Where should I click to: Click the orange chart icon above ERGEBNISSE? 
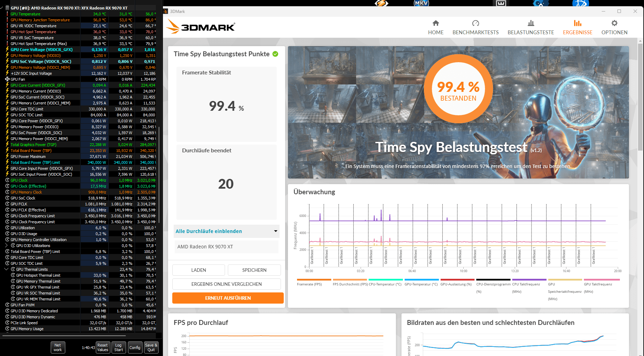click(578, 23)
